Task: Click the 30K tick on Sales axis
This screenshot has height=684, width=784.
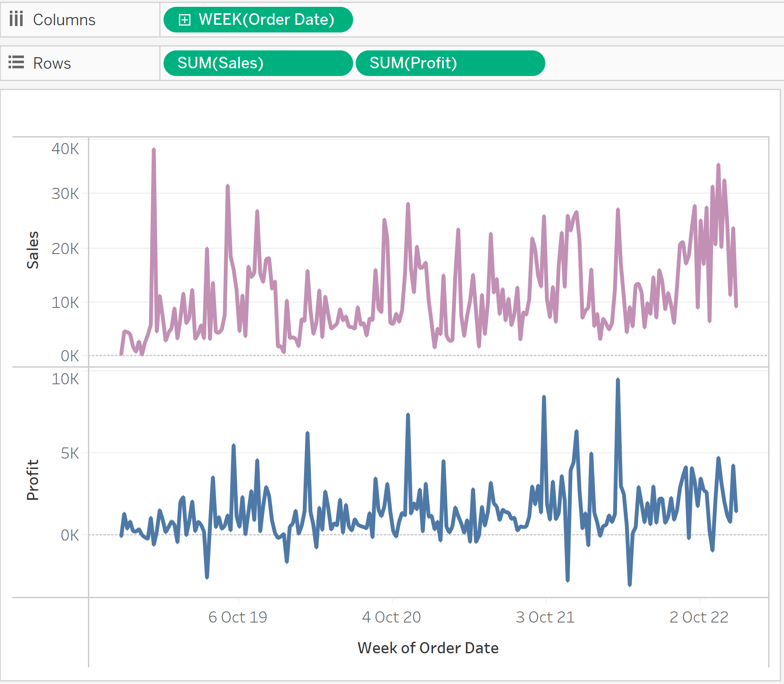Action: pos(65,194)
